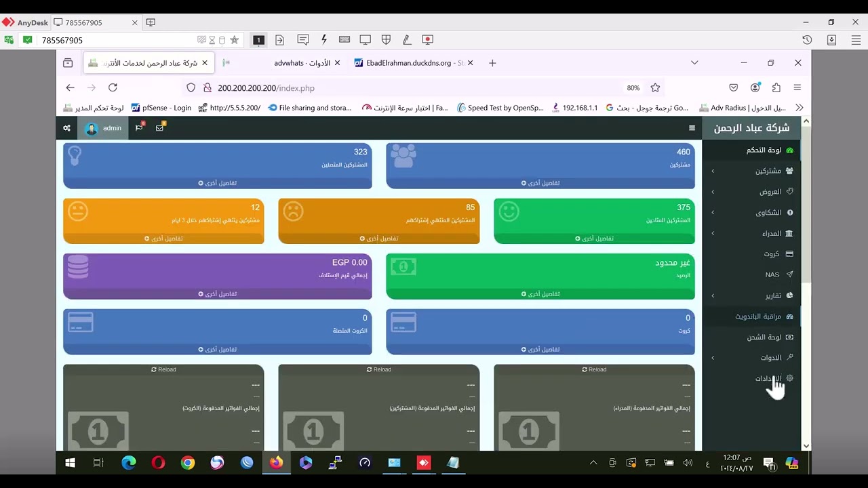The height and width of the screenshot is (488, 868).
Task: Select the AnyDesk whiteboard pen icon
Action: pos(407,40)
